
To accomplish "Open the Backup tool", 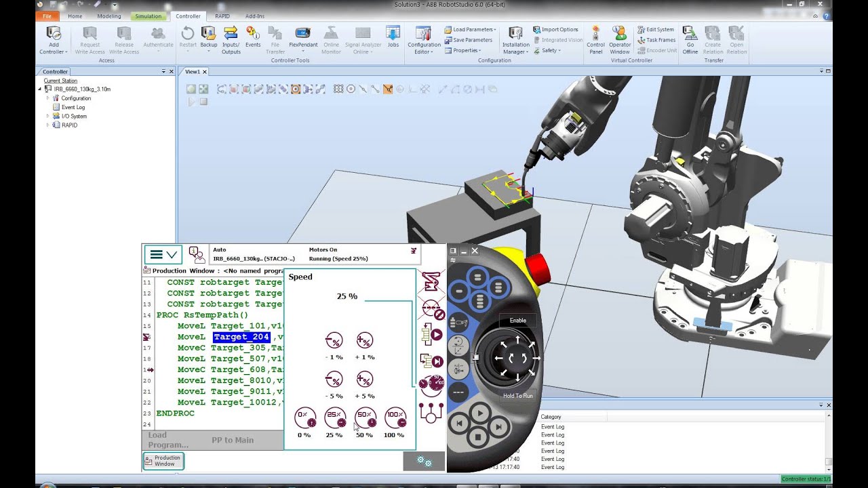I will click(x=209, y=39).
